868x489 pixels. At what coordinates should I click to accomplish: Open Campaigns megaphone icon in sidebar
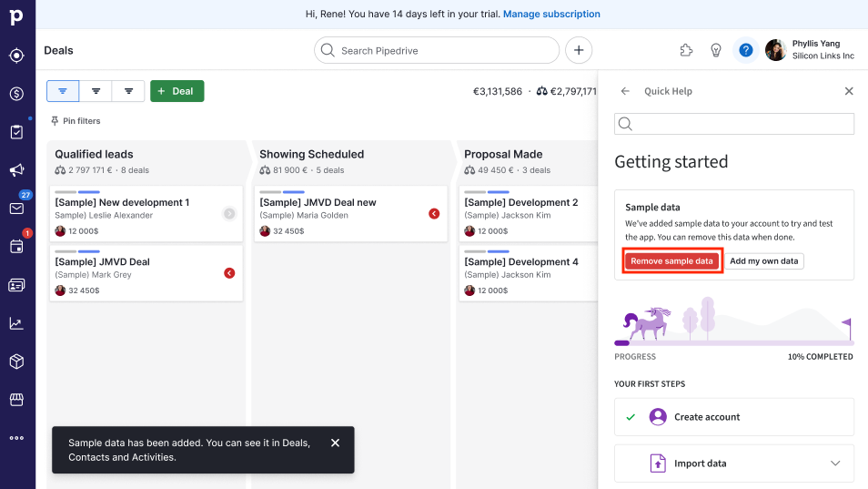coord(16,170)
